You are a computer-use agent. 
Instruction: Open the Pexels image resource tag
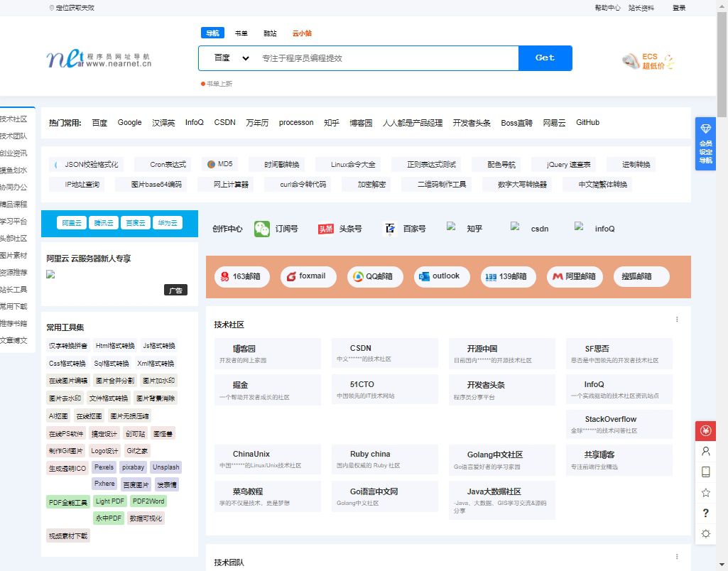point(104,467)
